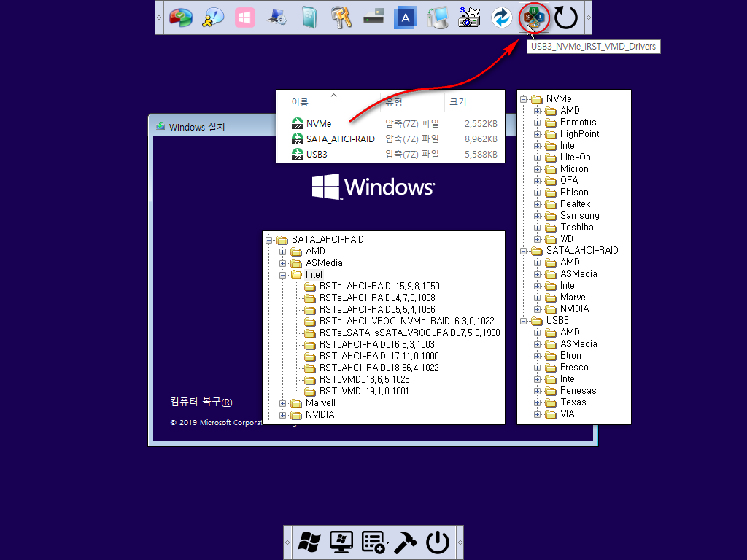Open the list with plus sign icon
This screenshot has height=560, width=747.
coord(373,542)
